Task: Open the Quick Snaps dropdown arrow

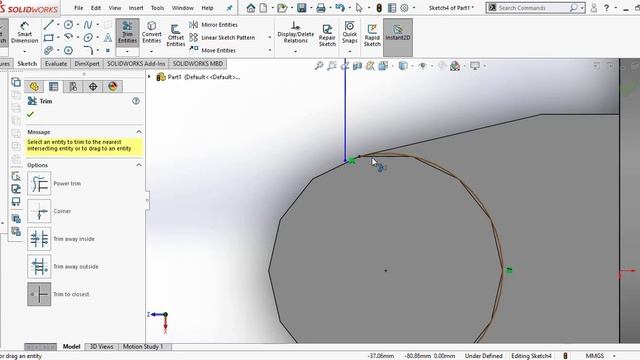Action: (x=350, y=52)
